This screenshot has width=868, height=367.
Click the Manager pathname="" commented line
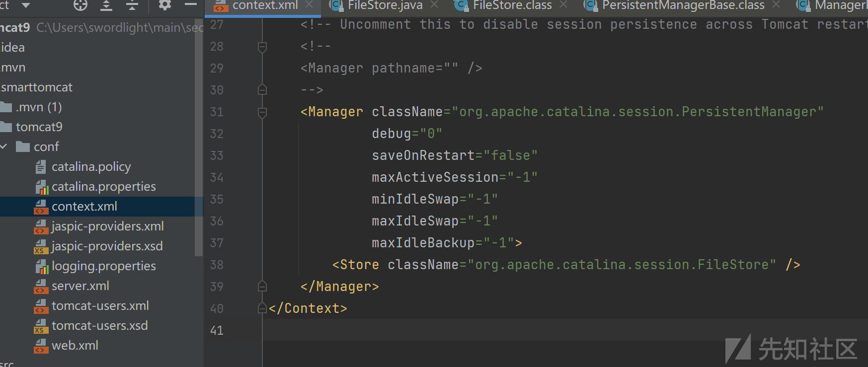point(391,68)
